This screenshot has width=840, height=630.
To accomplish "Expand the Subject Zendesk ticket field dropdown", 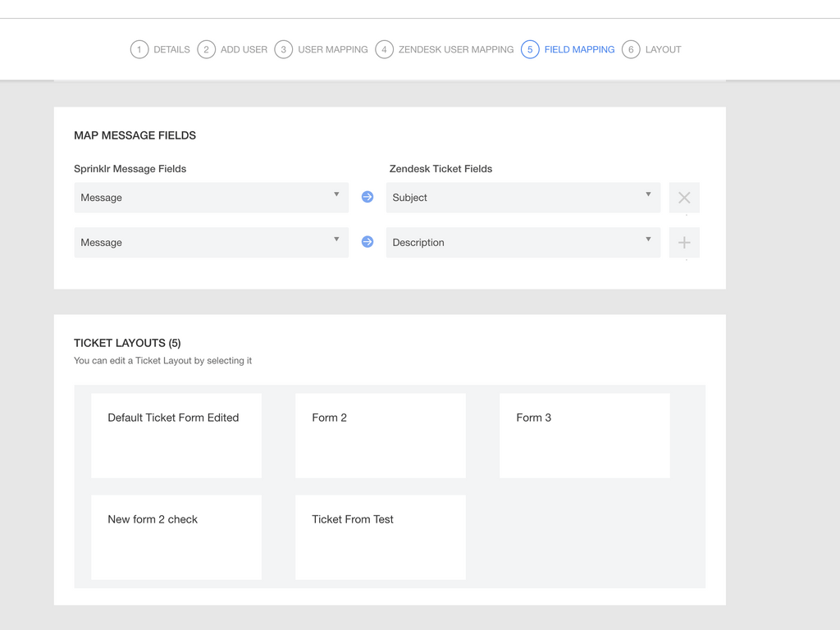I will point(523,198).
